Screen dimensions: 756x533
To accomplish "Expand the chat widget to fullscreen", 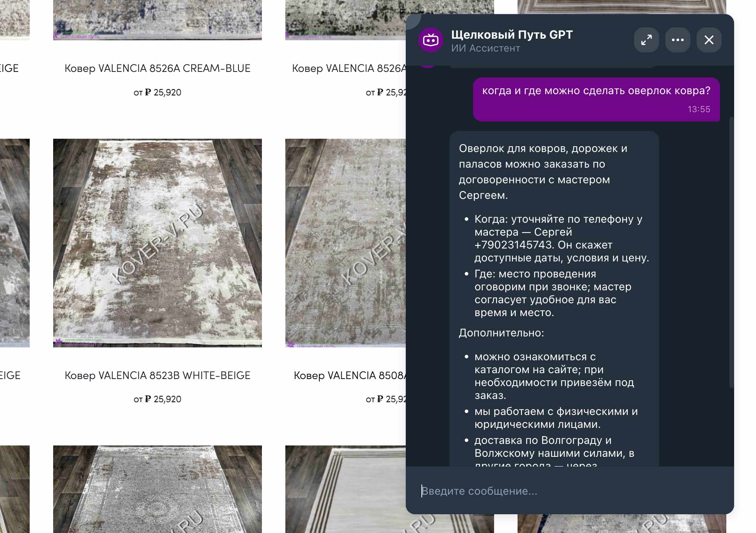I will tap(646, 40).
